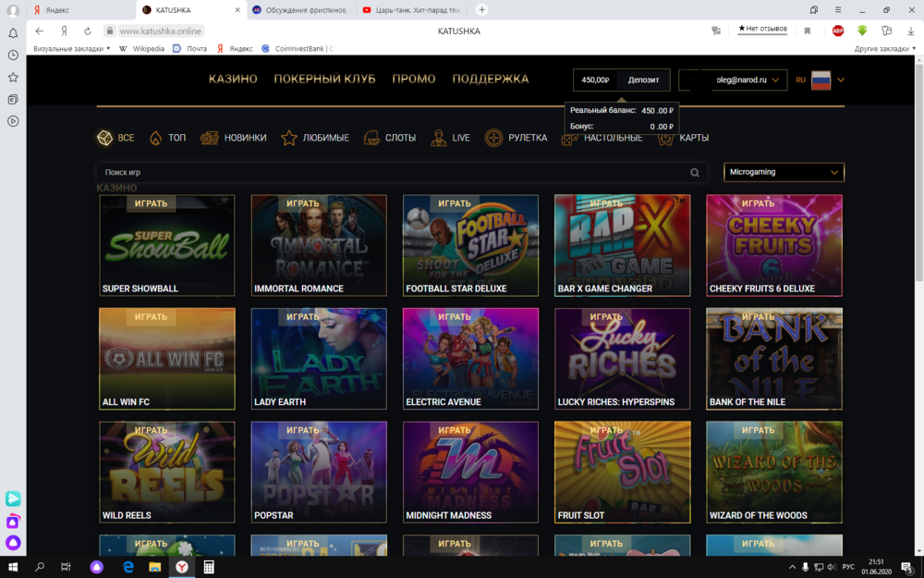924x578 pixels.
Task: Click the ЛЮБИМЫЕ star icon
Action: point(288,138)
